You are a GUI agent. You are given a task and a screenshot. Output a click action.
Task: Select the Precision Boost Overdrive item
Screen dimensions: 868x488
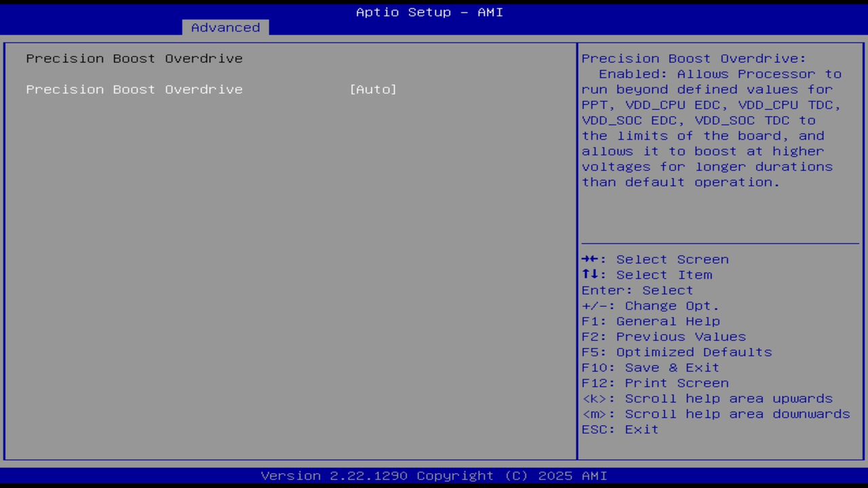134,89
